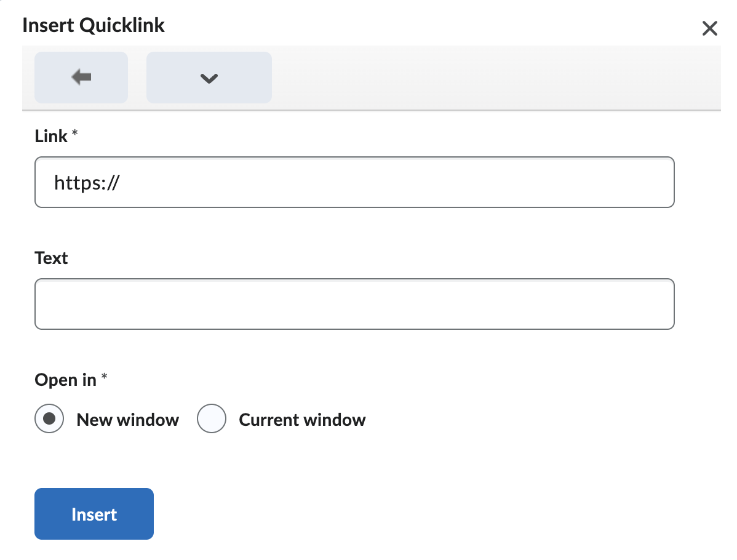Click the "Insert Quicklink" dialog title
Screen dimensions: 737x560
[x=94, y=25]
